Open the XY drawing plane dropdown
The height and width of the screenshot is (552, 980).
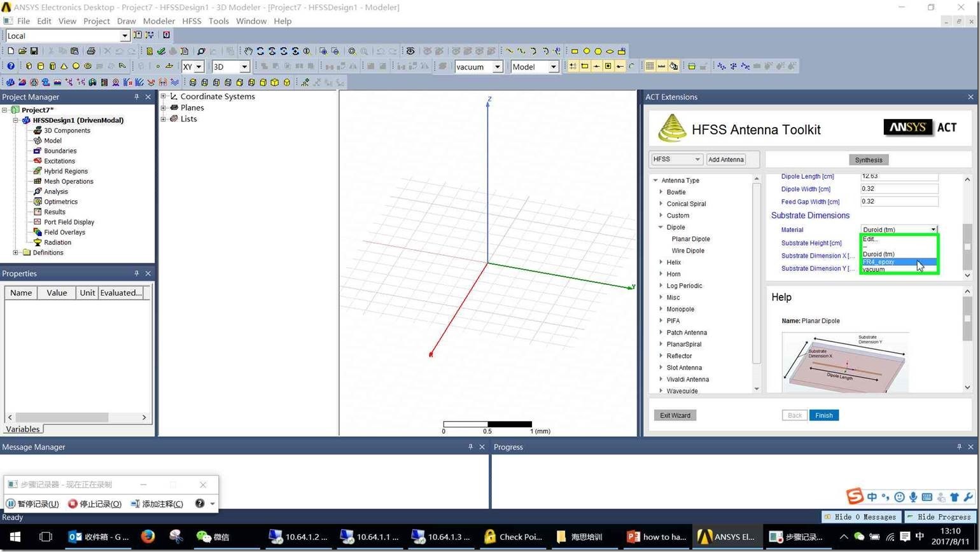199,67
